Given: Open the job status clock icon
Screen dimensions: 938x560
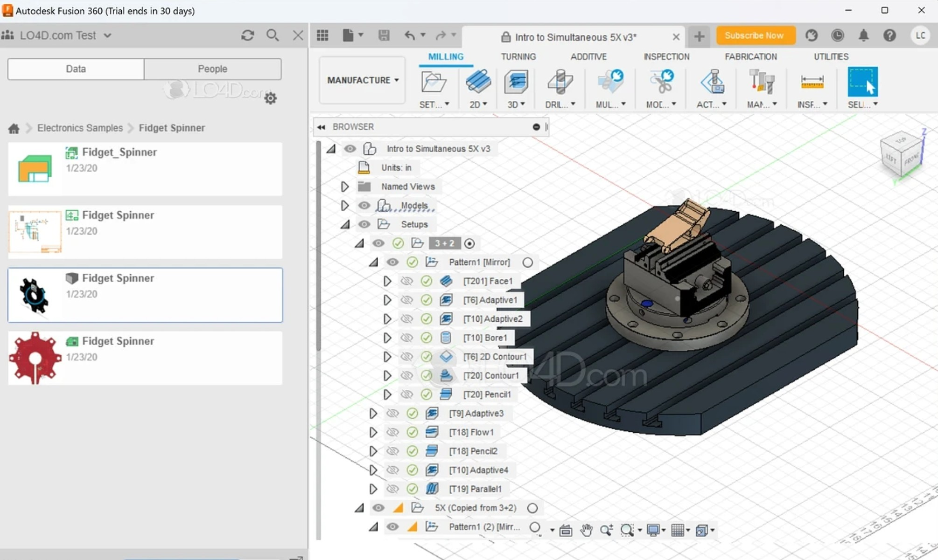Looking at the screenshot, I should [x=838, y=35].
